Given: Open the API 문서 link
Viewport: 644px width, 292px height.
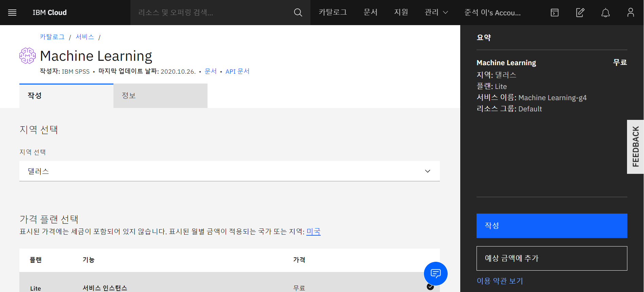Looking at the screenshot, I should (237, 71).
